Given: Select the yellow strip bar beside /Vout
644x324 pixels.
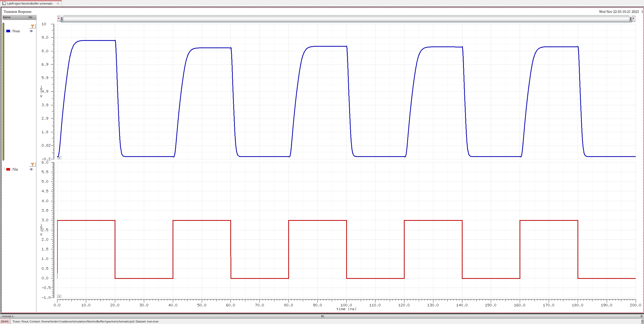Looking at the screenshot, I should [x=3, y=91].
